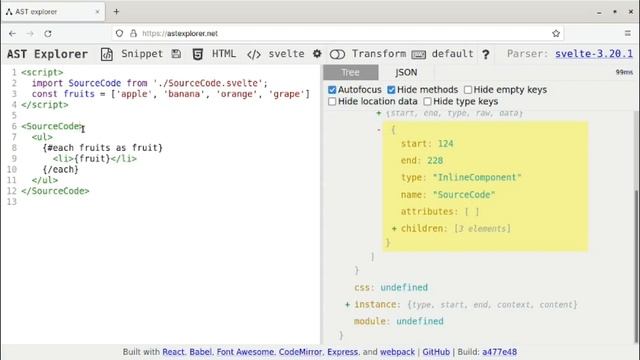The height and width of the screenshot is (360, 640).
Task: Click the 'css: undefined' tree row
Action: tap(391, 287)
